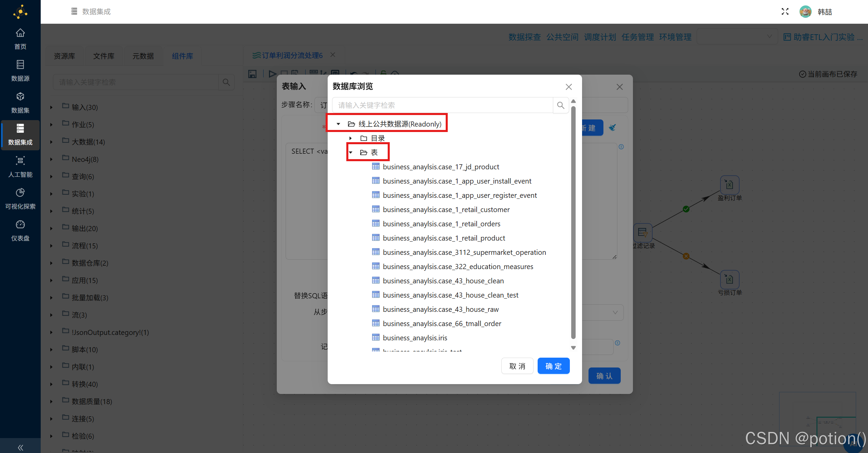This screenshot has width=868, height=453.
Task: Open the Visual Exploration pie chart icon
Action: click(20, 193)
